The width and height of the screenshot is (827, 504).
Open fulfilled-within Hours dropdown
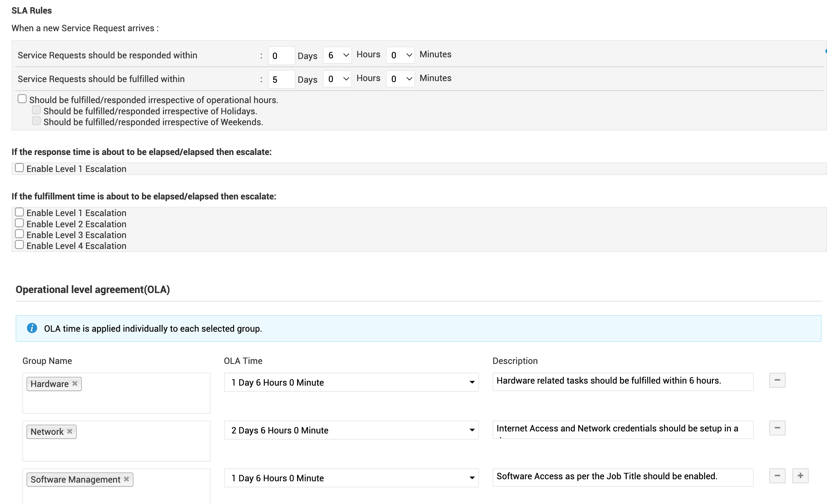pos(337,79)
